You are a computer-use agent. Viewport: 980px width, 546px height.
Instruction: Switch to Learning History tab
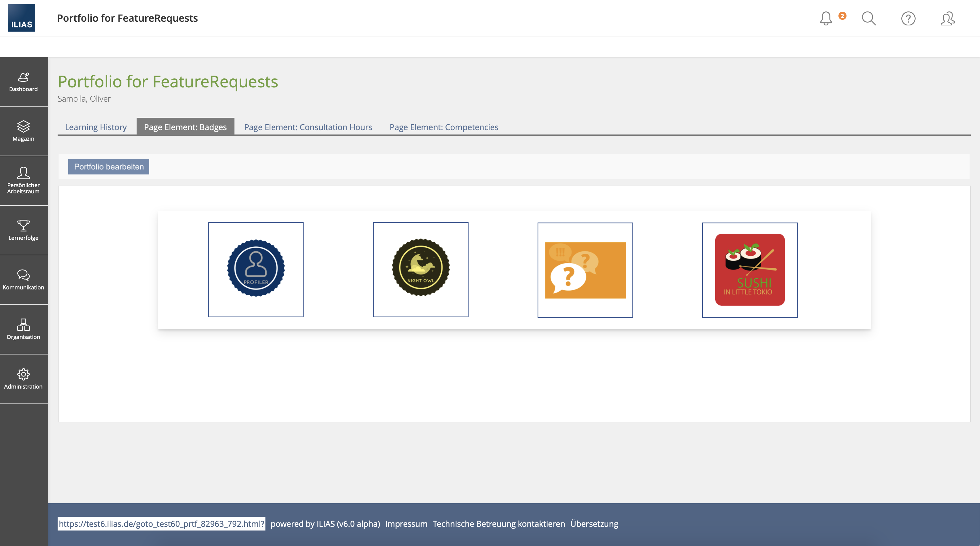click(x=96, y=127)
